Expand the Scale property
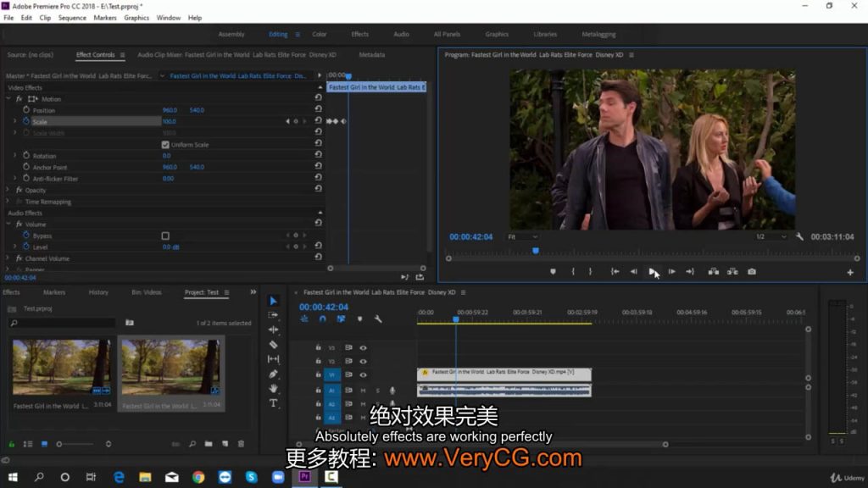 point(15,121)
